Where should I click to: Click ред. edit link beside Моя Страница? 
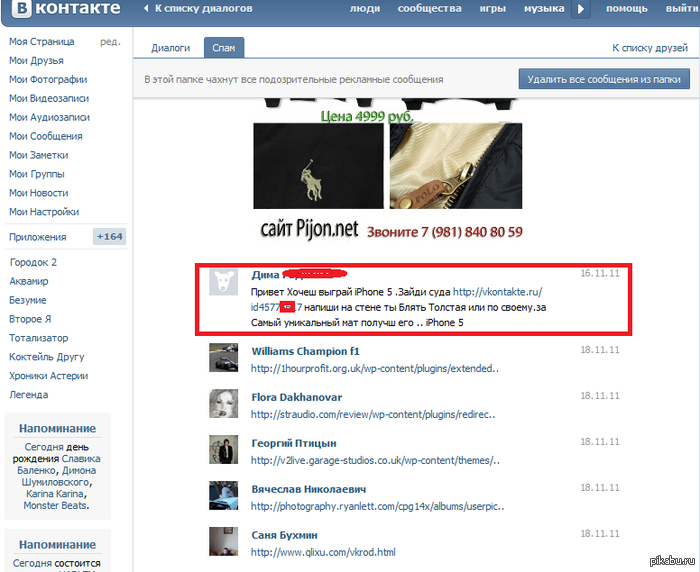(110, 42)
